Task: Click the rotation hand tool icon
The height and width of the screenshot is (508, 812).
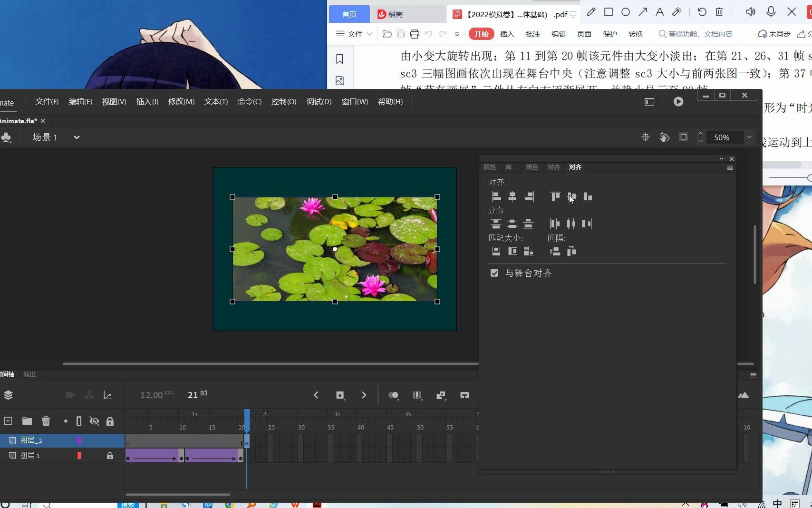Action: tap(664, 137)
